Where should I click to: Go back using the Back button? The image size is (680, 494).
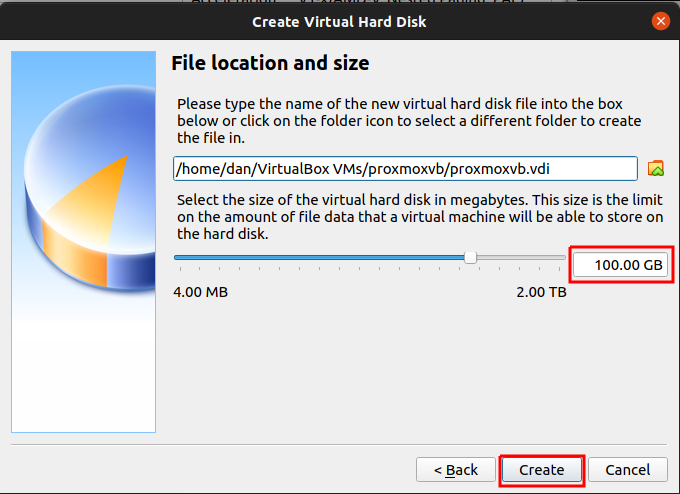(x=455, y=469)
